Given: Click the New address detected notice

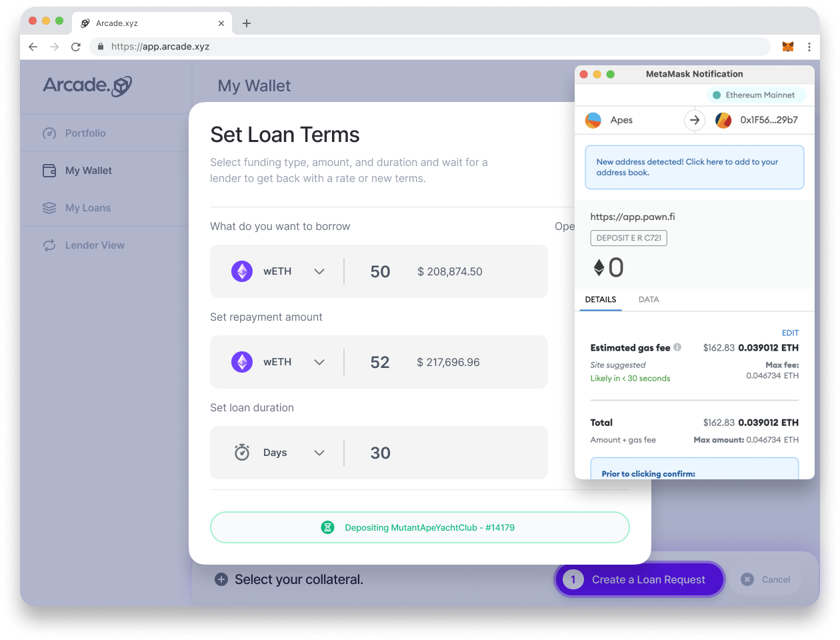Looking at the screenshot, I should tap(694, 167).
